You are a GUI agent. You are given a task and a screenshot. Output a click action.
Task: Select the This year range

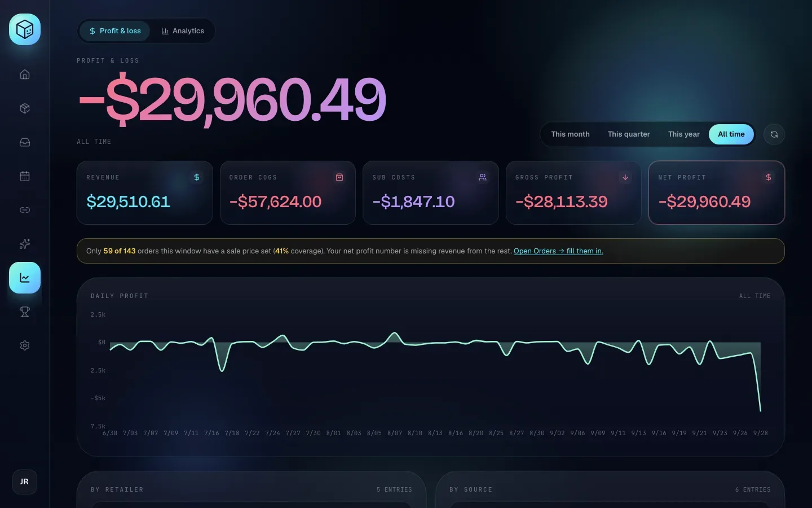(x=683, y=134)
